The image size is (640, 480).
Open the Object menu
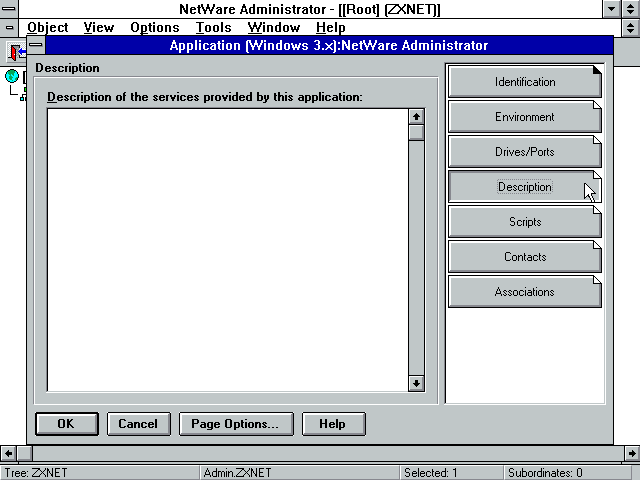click(x=48, y=27)
